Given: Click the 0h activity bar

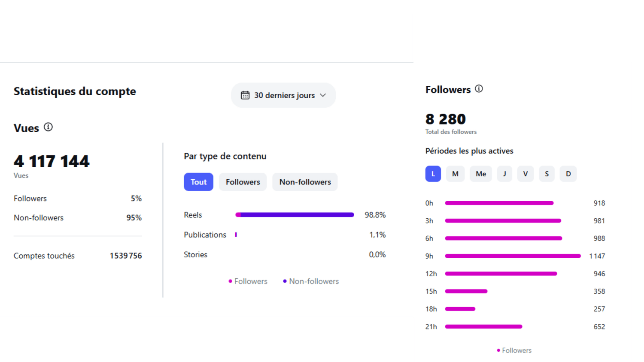Looking at the screenshot, I should click(x=499, y=203).
